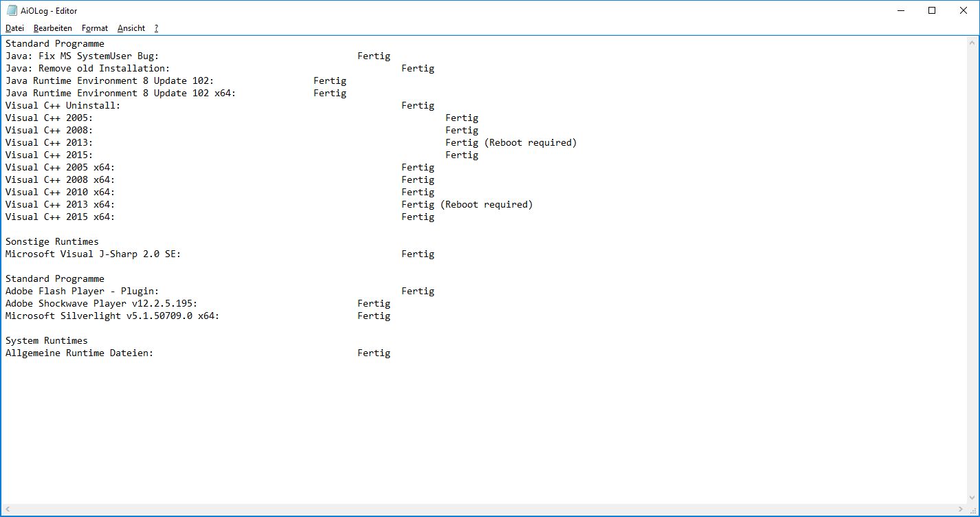Click 'Fertig' beside Visual C++ 2005:
The width and height of the screenshot is (980, 517).
pos(462,118)
